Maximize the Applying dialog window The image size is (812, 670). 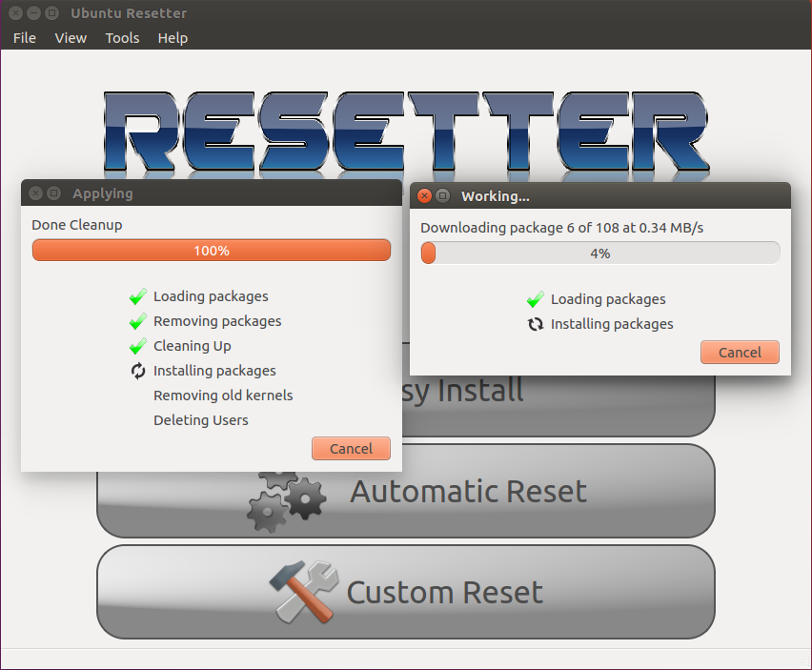(54, 193)
